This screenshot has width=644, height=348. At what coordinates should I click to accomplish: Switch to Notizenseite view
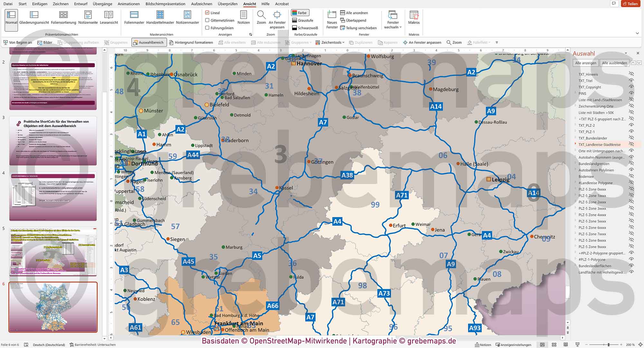coord(88,18)
